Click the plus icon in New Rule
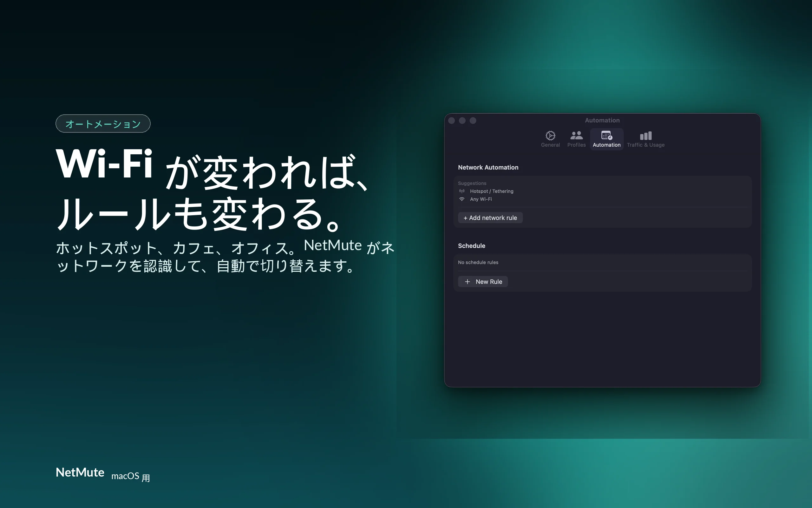Screen dimensions: 812x508 [x=468, y=282]
